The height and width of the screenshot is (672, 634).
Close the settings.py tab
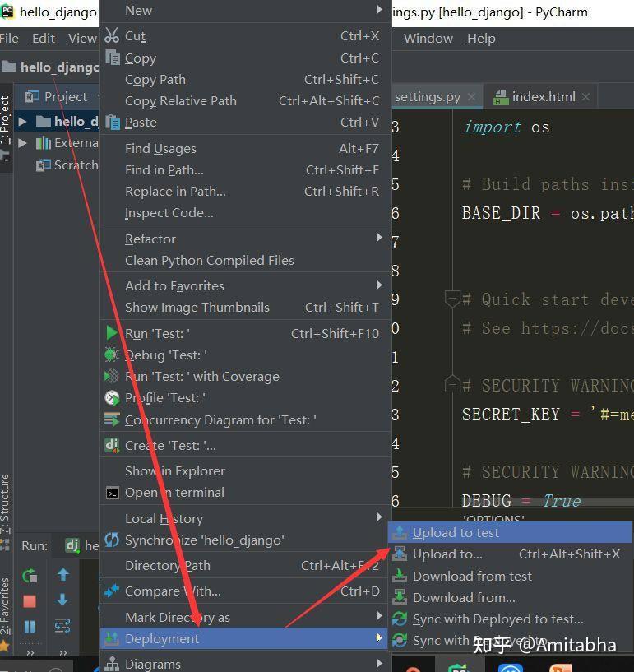point(471,97)
